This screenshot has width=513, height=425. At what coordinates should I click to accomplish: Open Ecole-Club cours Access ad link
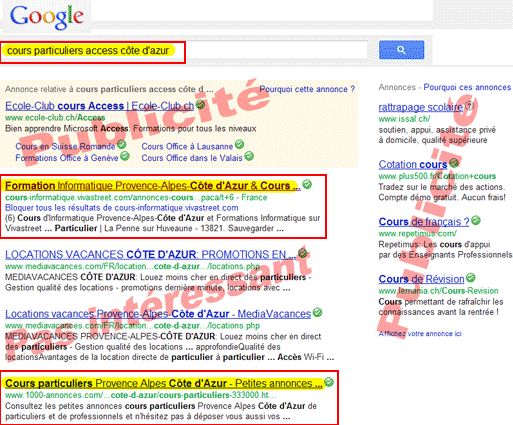point(99,106)
